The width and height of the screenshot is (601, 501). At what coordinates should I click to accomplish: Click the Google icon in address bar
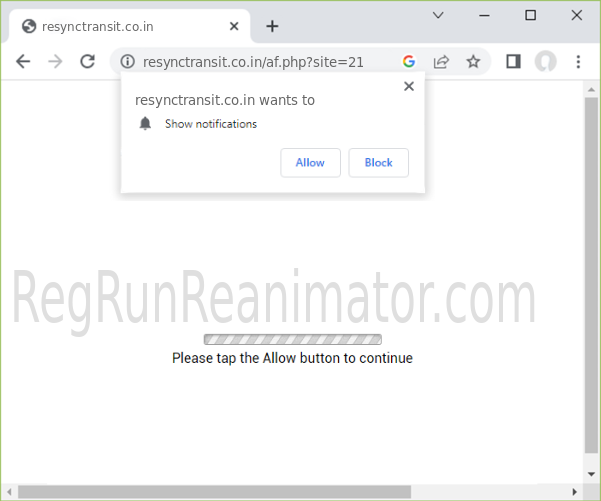tap(409, 62)
